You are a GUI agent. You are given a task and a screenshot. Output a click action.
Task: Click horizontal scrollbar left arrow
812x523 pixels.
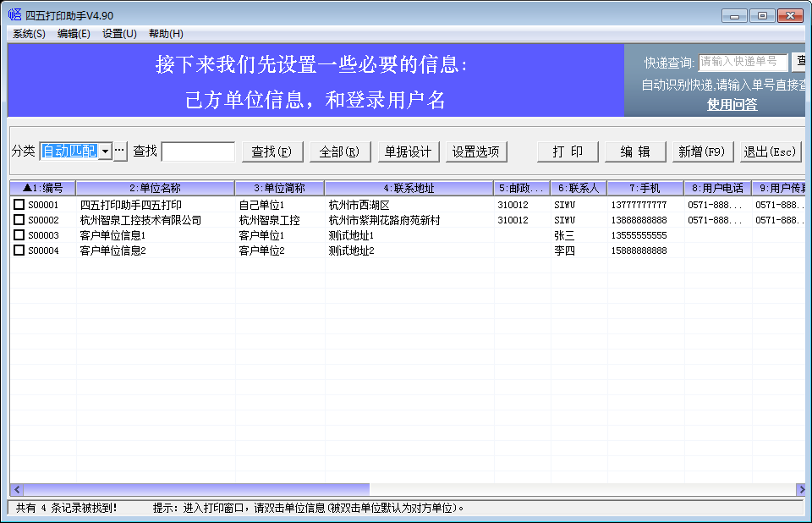(16, 490)
